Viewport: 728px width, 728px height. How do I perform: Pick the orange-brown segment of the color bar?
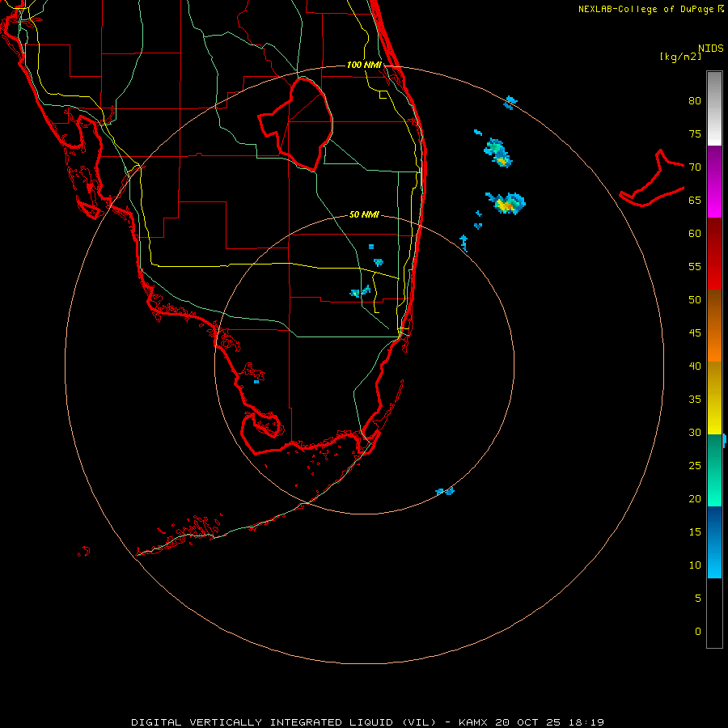click(x=714, y=325)
